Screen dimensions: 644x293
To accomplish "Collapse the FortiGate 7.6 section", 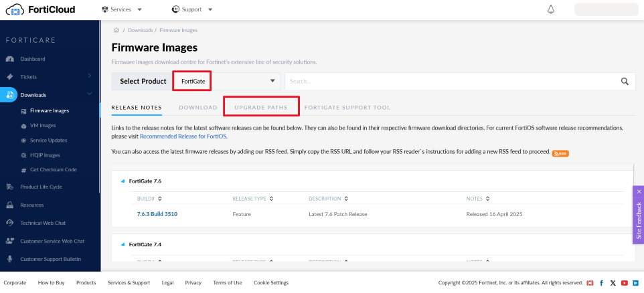I will pos(123,181).
